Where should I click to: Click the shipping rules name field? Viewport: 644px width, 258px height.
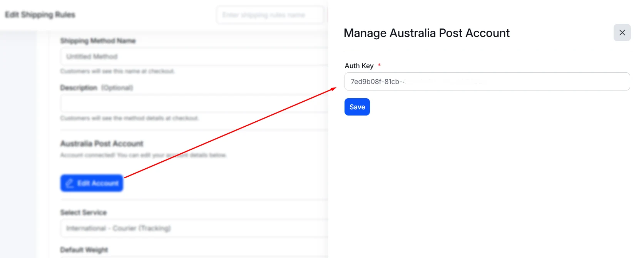pos(270,15)
